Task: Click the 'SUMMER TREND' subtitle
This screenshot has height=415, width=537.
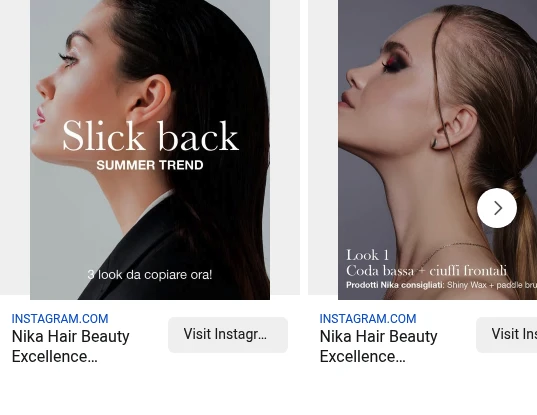Action: click(150, 165)
